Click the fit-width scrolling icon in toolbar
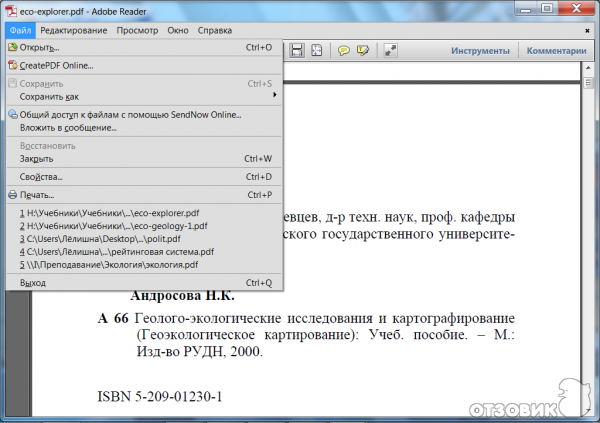This screenshot has width=600, height=423. click(297, 50)
